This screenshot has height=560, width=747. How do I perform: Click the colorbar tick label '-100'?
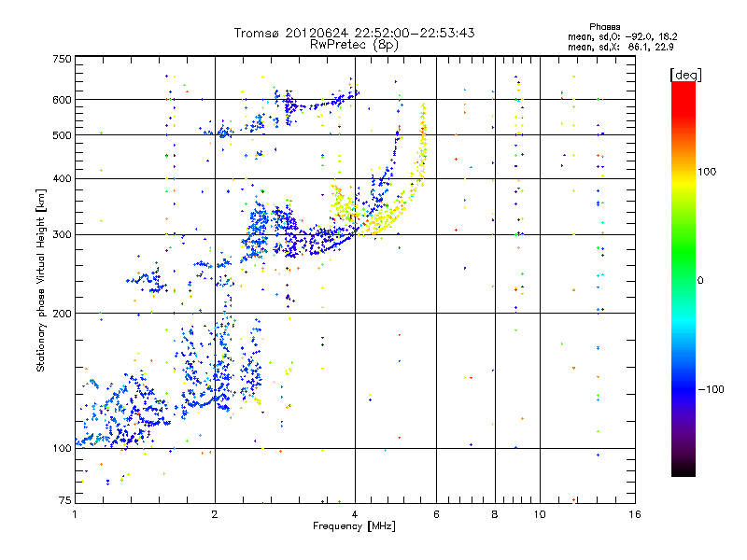711,389
